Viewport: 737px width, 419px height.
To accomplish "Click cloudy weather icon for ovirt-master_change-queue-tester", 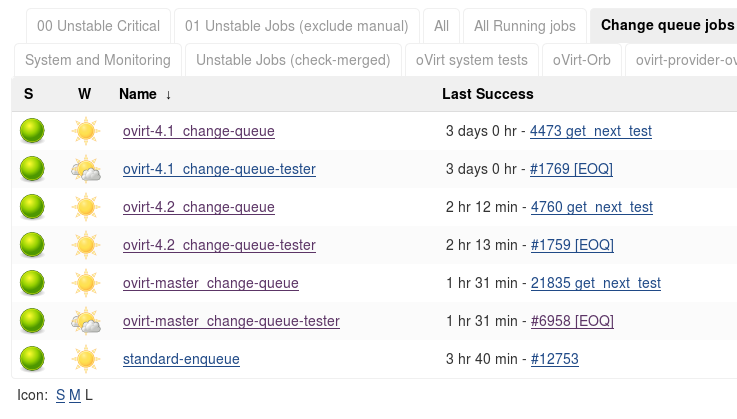I will point(86,321).
